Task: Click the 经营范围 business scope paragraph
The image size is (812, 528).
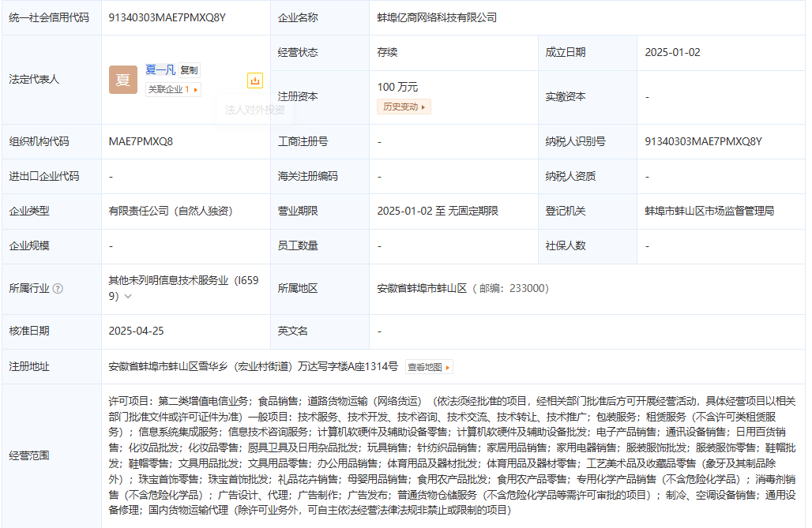Action: click(452, 455)
